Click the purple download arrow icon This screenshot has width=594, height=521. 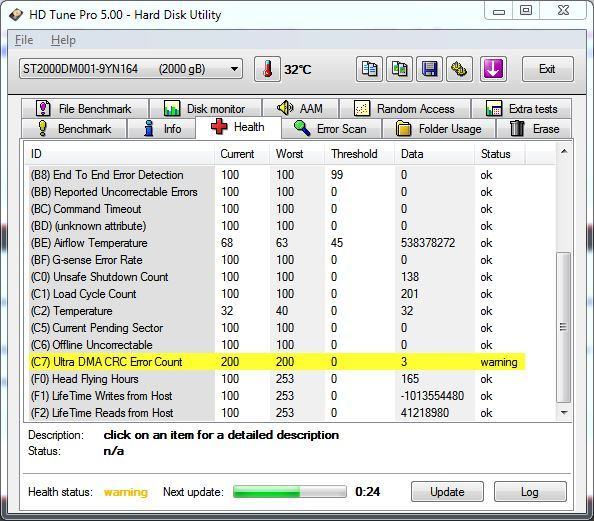click(493, 69)
